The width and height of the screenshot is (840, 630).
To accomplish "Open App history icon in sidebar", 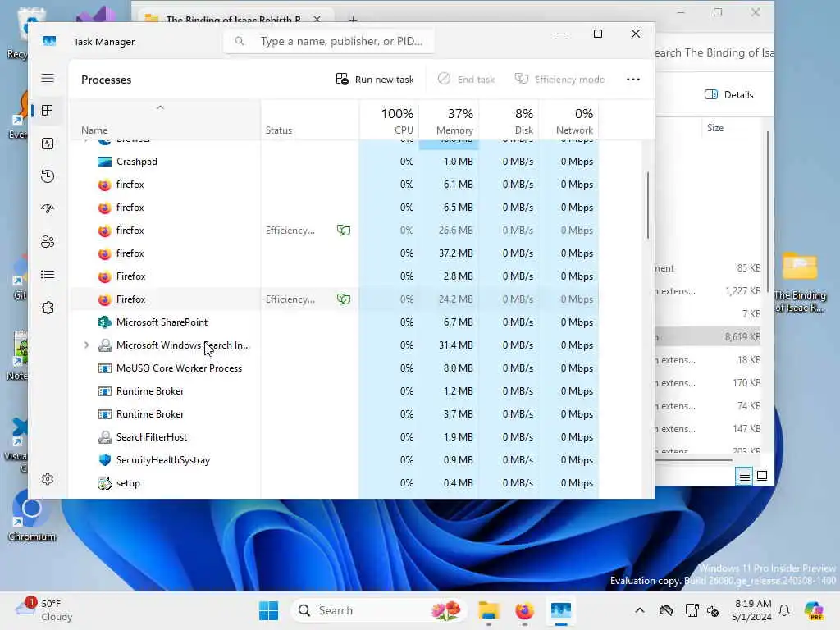I will click(x=48, y=176).
